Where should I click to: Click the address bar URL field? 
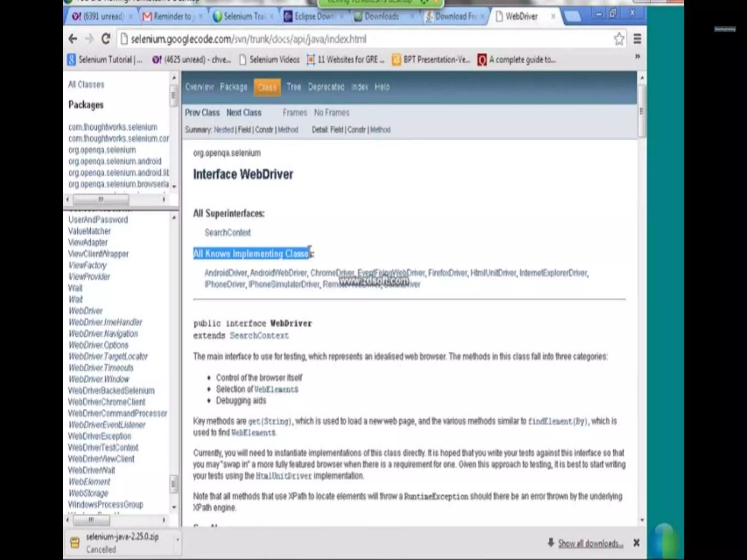[x=248, y=39]
